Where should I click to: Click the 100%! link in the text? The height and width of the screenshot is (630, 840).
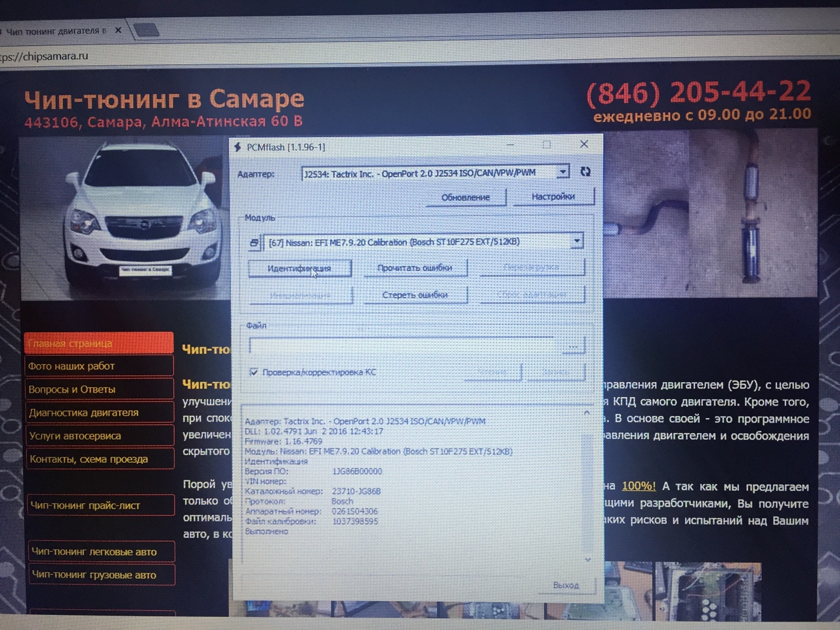(x=639, y=486)
